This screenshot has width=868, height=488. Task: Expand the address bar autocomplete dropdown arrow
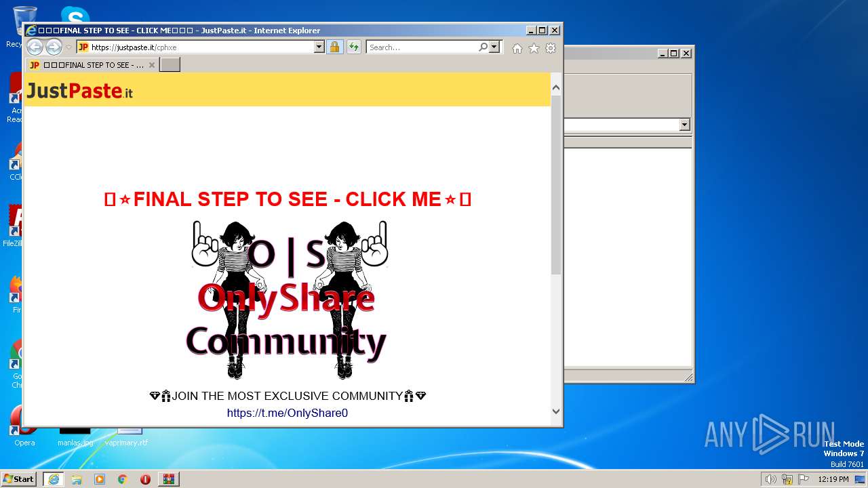point(319,47)
